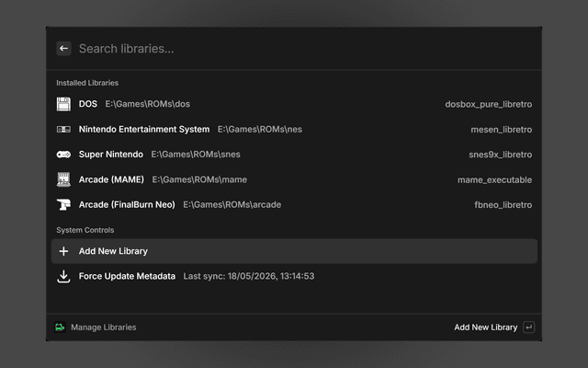Select the Arcade (MAME) cabinet icon
Screen dimensions: 588x368
pyautogui.click(x=63, y=179)
